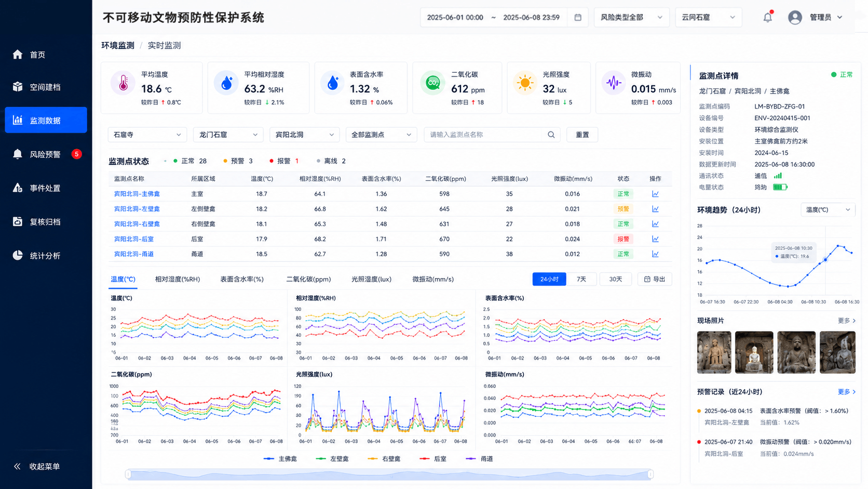This screenshot has width=868, height=489.
Task: Open the calendar icon in date range
Action: pos(578,17)
